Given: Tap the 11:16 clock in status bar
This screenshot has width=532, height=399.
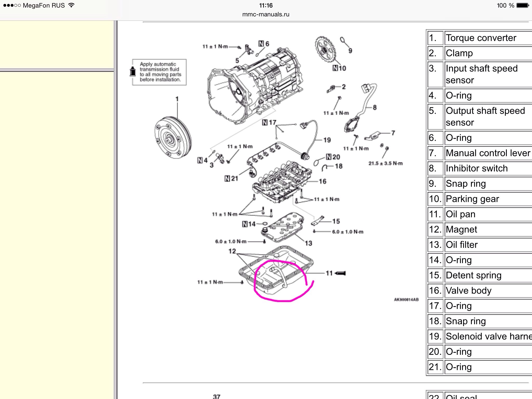Looking at the screenshot, I should pyautogui.click(x=266, y=5).
